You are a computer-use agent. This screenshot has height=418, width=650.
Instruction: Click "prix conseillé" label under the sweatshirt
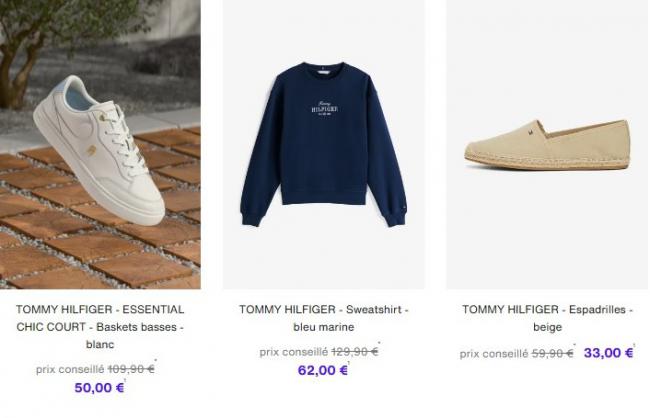click(x=293, y=352)
